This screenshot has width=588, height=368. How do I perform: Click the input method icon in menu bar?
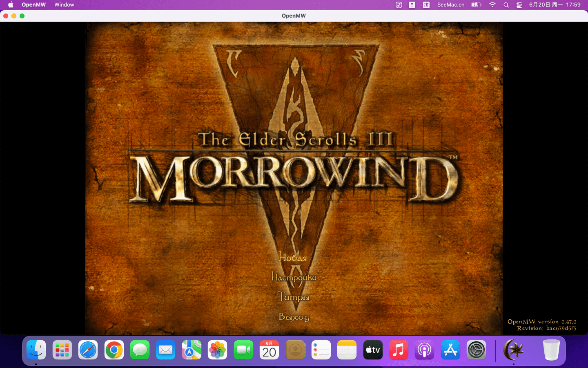point(426,5)
